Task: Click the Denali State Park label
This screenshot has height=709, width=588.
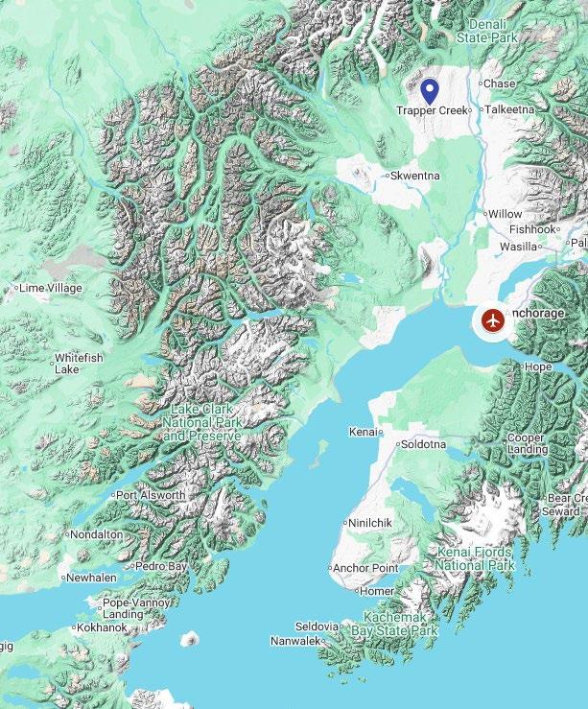Action: pos(486,31)
